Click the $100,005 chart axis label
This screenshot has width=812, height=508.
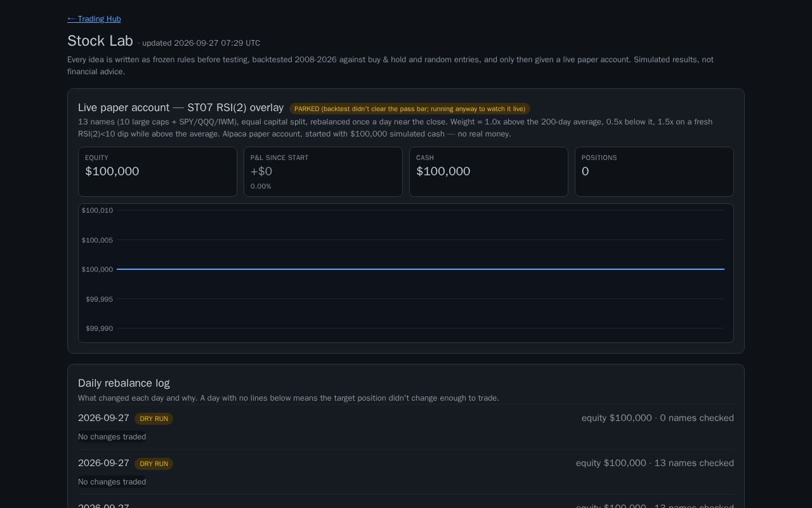pos(97,240)
